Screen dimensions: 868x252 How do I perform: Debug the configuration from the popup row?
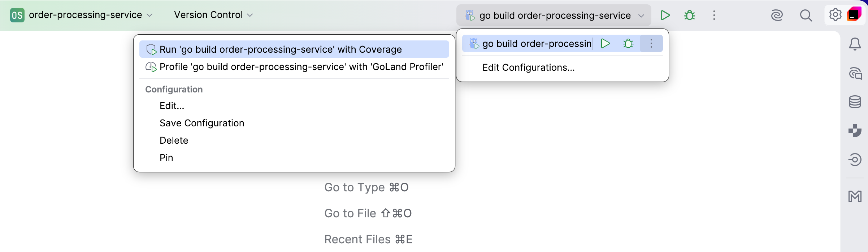[x=628, y=43]
